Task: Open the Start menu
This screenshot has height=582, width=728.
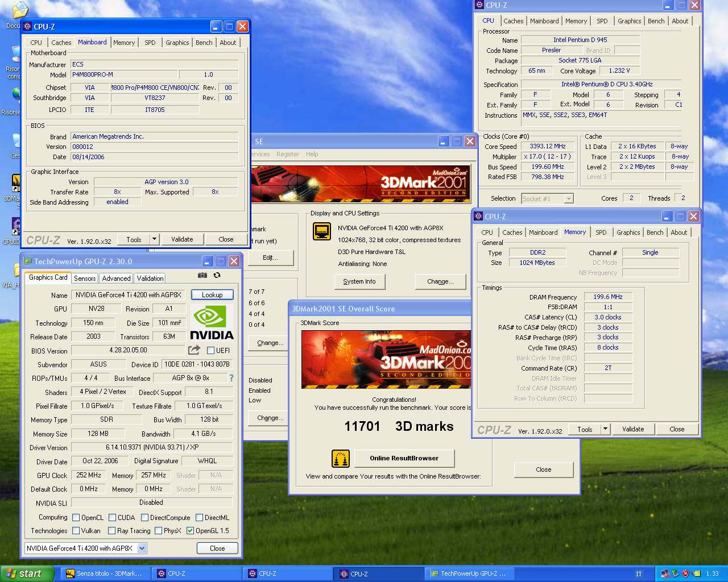Action: coord(27,574)
